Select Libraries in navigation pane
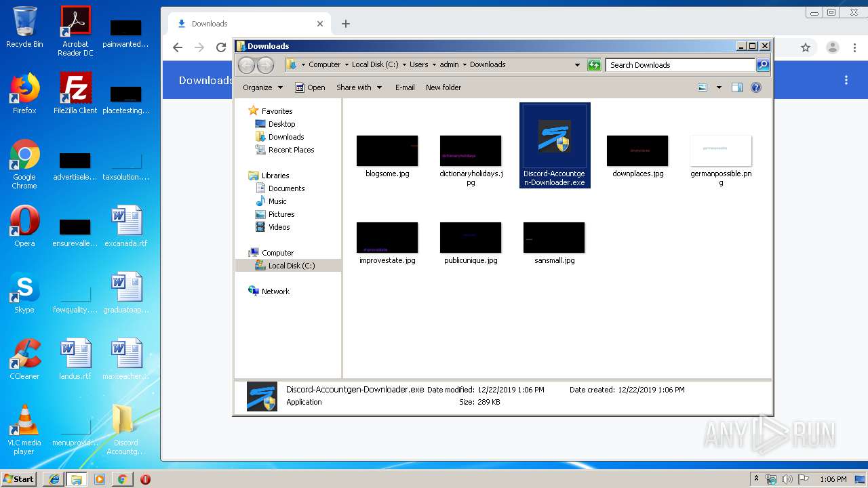868x488 pixels. [269, 176]
